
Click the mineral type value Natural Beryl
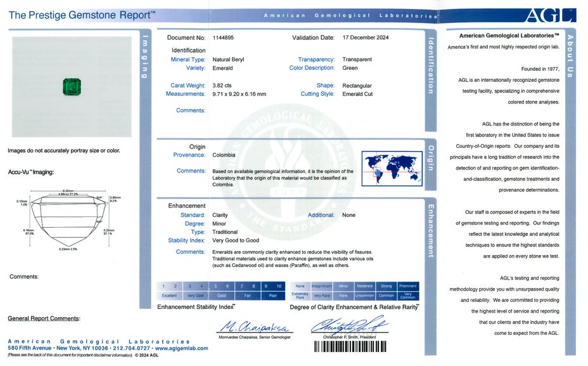point(228,60)
